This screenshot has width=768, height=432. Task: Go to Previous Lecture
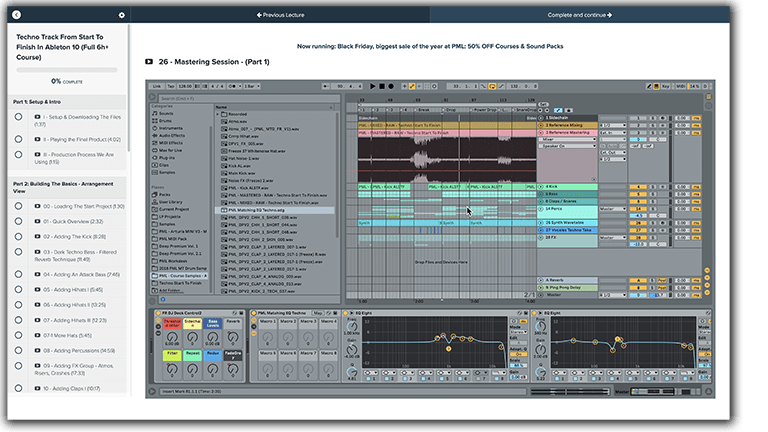(281, 15)
